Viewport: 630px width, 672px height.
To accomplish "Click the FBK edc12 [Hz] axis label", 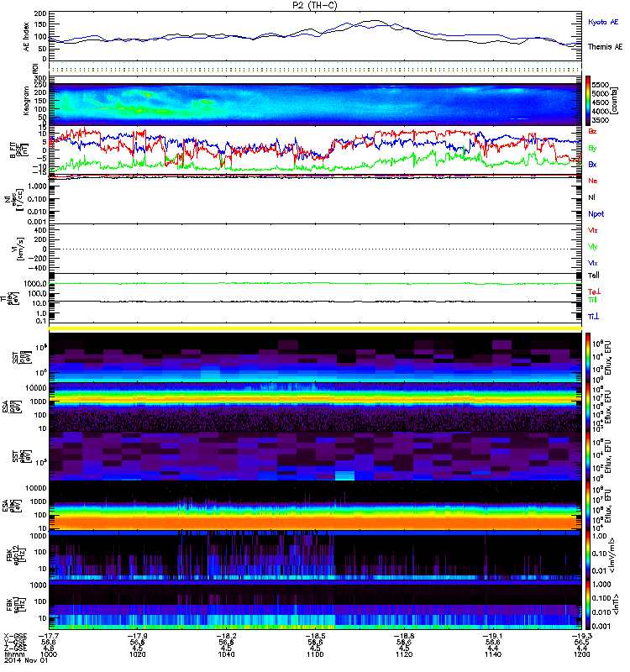I will (16, 556).
